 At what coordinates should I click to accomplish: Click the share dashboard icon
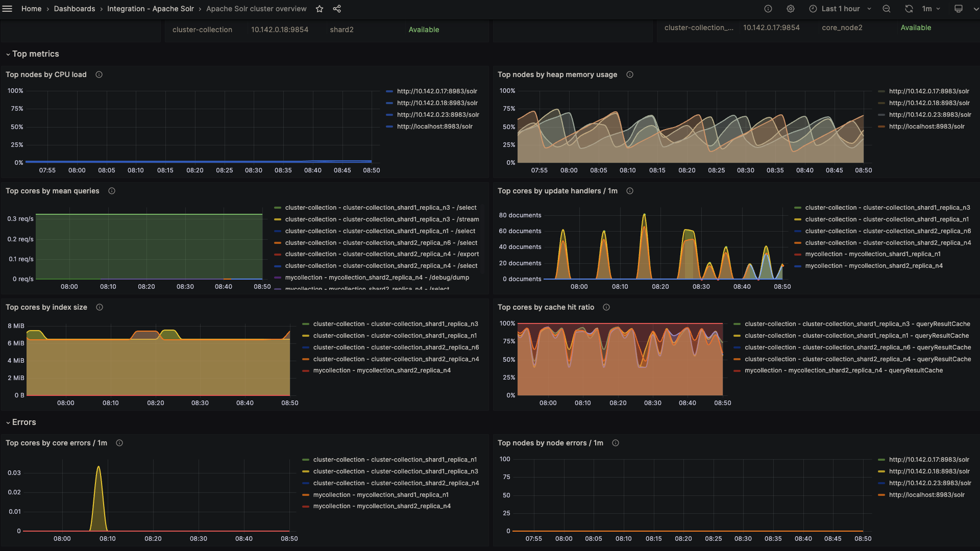click(x=337, y=9)
